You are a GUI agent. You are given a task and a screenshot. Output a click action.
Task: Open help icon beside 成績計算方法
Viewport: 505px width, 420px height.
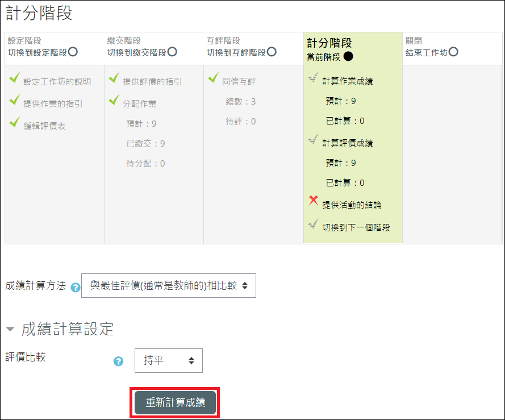click(x=76, y=287)
